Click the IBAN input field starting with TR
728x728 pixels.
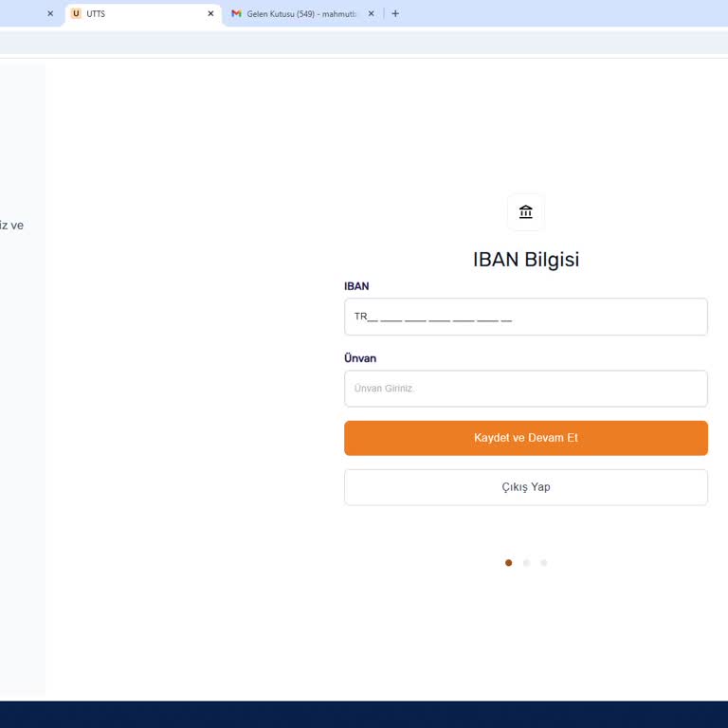pyautogui.click(x=525, y=317)
